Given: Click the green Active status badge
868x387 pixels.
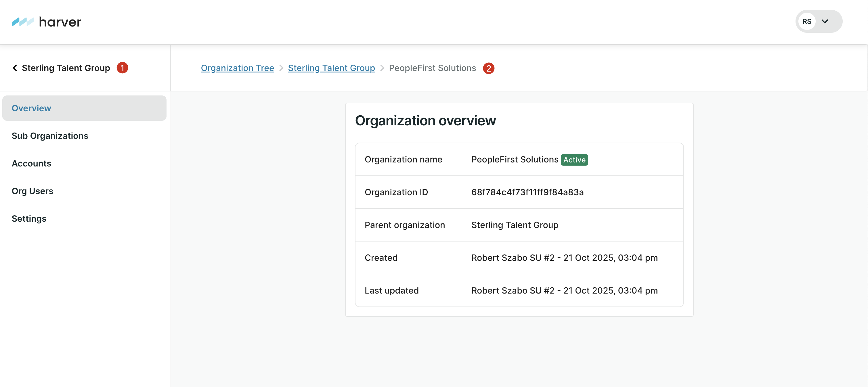Looking at the screenshot, I should [x=574, y=160].
